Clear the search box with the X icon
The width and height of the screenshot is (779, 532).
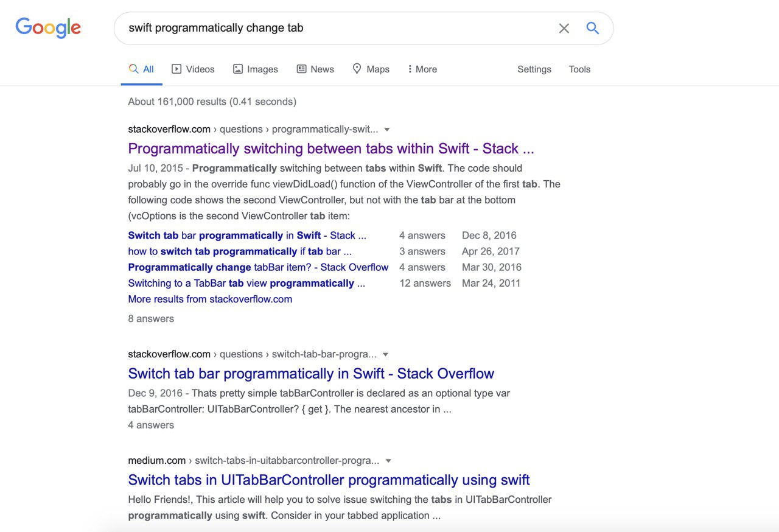(564, 28)
